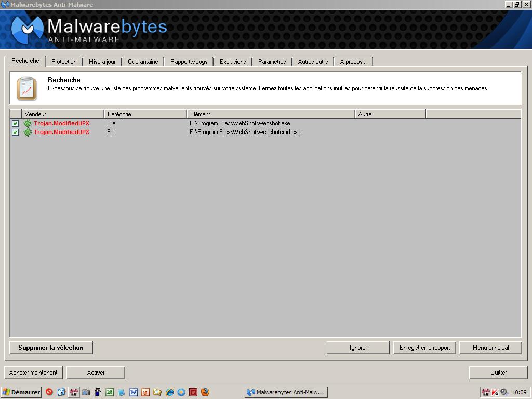Image resolution: width=532 pixels, height=399 pixels.
Task: Click the round blue globe icon in quick launch
Action: [x=181, y=392]
